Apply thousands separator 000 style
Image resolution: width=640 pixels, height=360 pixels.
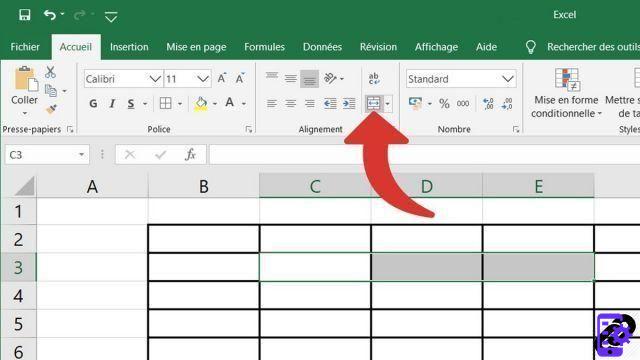[463, 104]
